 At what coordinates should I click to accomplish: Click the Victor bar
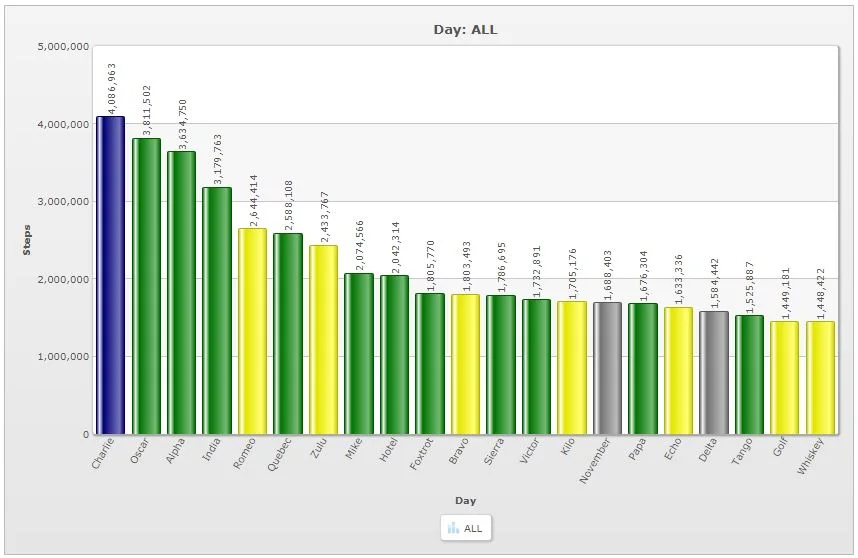pyautogui.click(x=536, y=367)
